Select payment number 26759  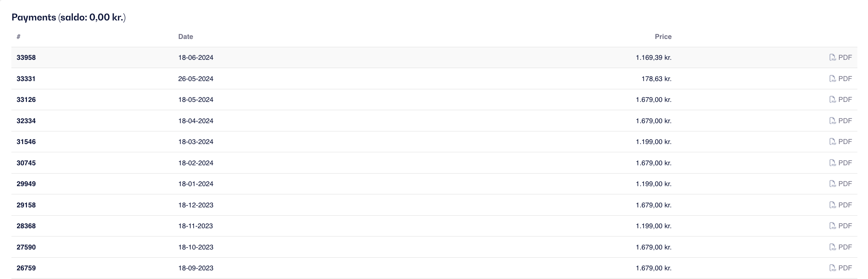26,268
